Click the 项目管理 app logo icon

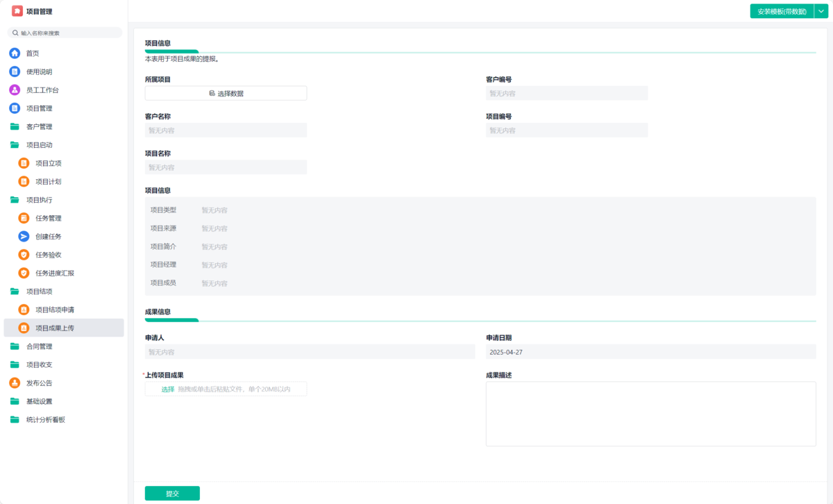pos(17,11)
